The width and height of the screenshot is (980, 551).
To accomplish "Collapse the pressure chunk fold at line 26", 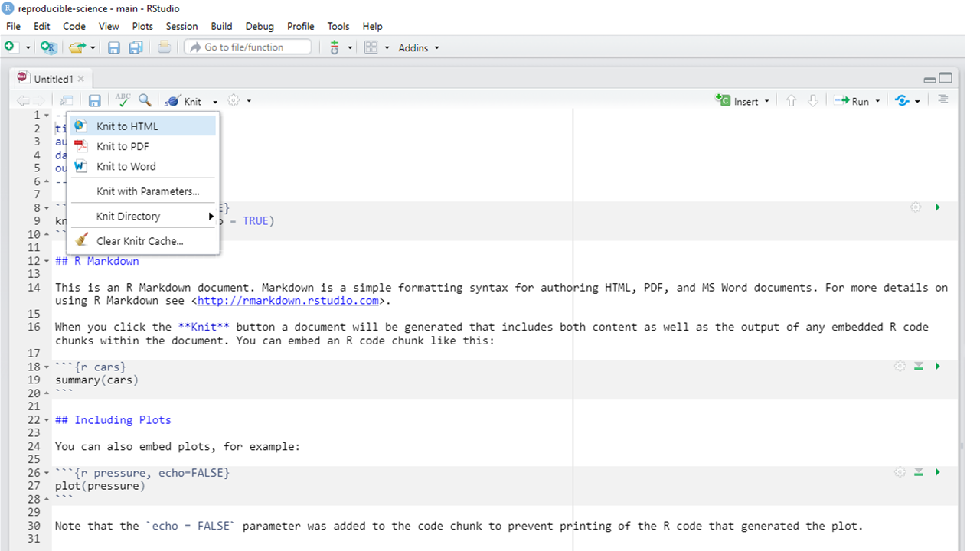I will tap(47, 473).
